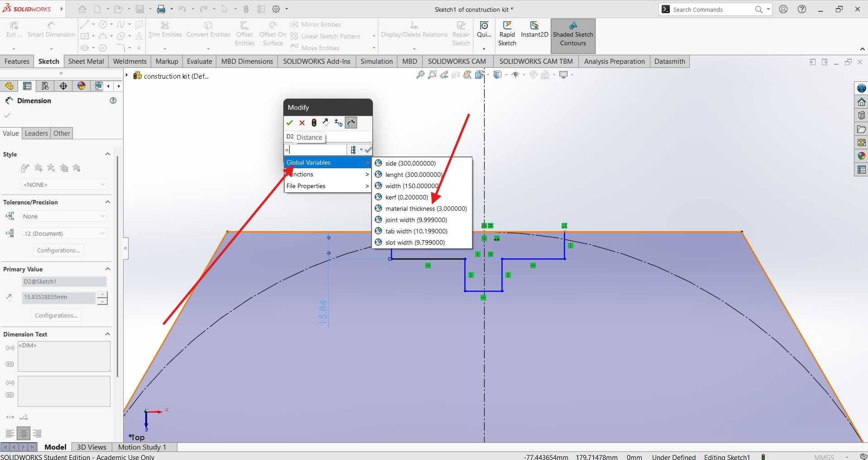
Task: Select kerf (0.200000) variable
Action: point(422,197)
